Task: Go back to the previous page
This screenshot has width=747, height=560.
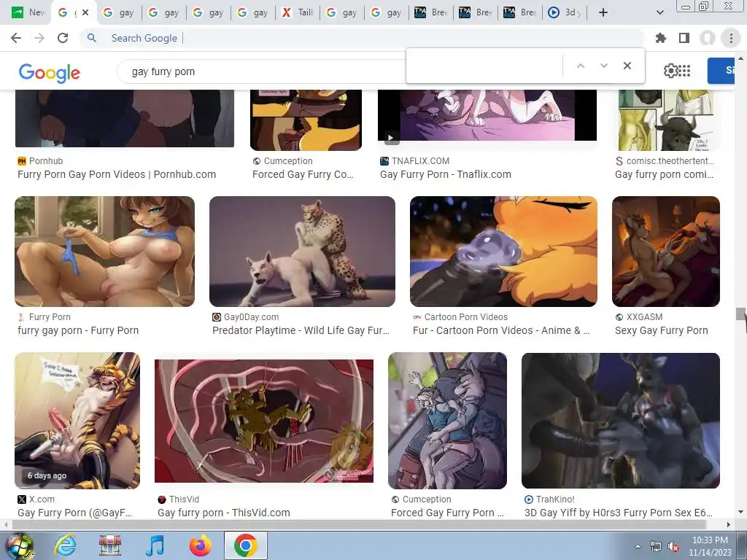Action: pos(16,38)
